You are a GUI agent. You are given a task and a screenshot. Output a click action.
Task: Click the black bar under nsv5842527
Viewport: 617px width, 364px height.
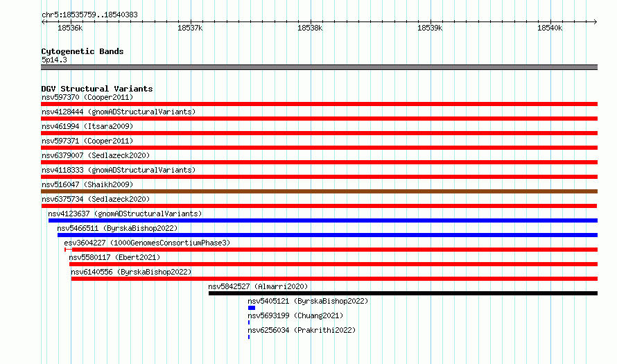click(x=403, y=293)
